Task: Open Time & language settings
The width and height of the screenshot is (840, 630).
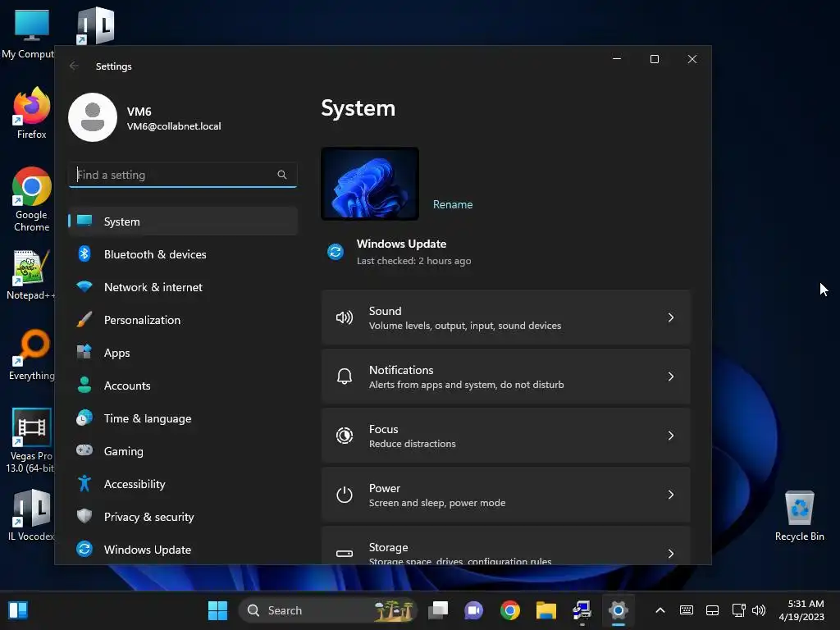Action: coord(183,418)
